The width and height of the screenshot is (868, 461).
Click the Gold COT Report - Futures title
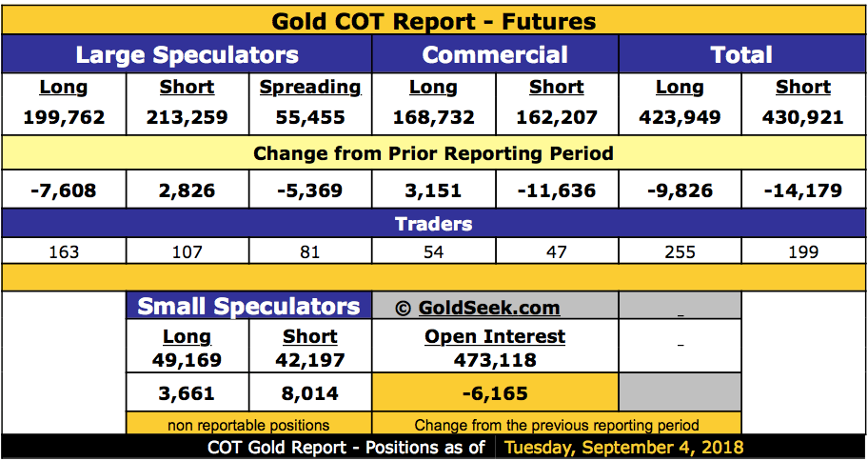click(x=433, y=21)
